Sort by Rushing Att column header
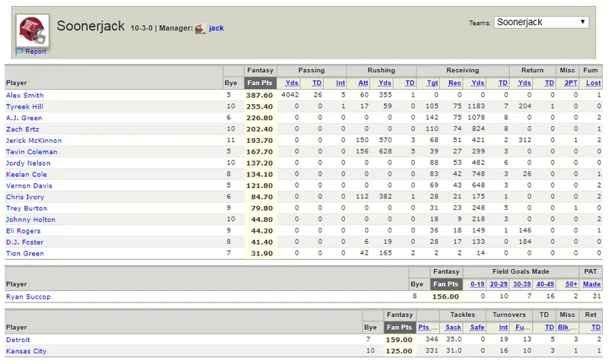Screen dimensions: 608x364 coord(363,83)
